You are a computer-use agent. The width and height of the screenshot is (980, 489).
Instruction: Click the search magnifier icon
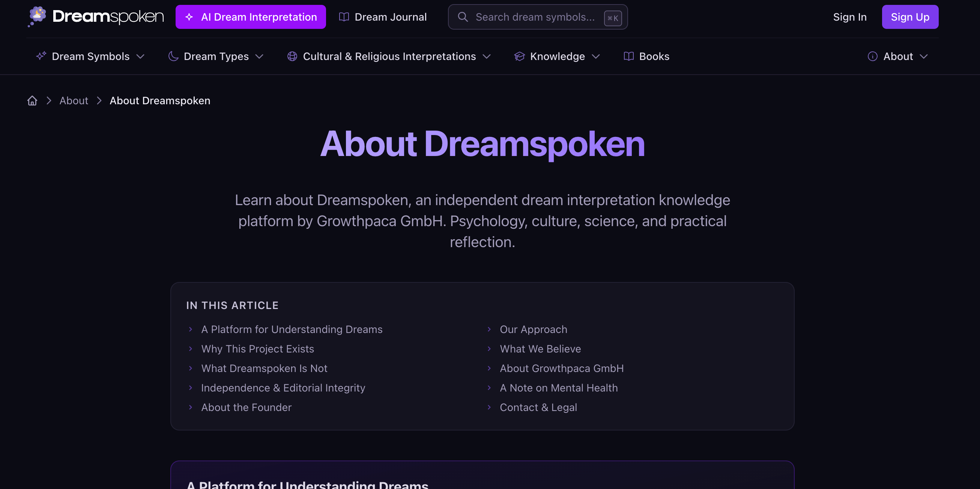point(463,17)
